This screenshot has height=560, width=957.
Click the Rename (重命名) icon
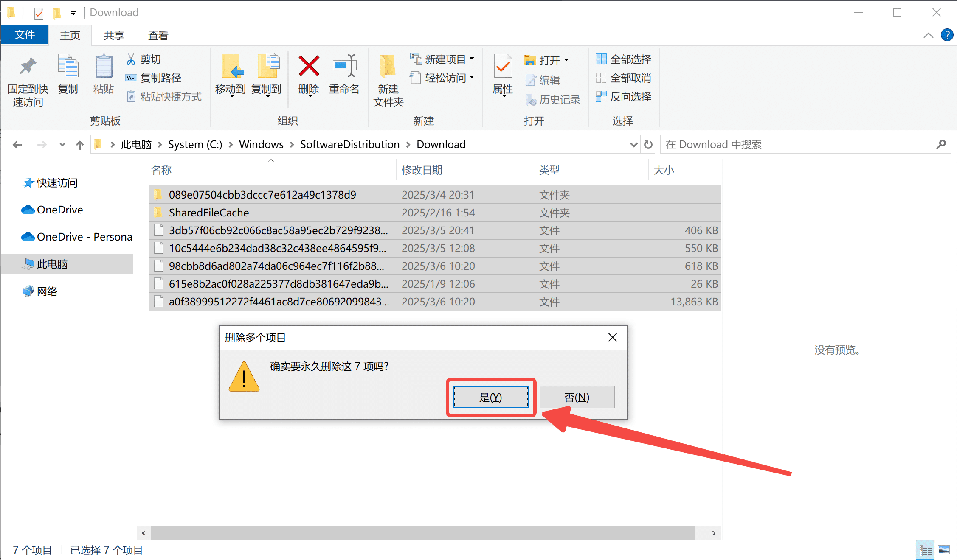[344, 66]
